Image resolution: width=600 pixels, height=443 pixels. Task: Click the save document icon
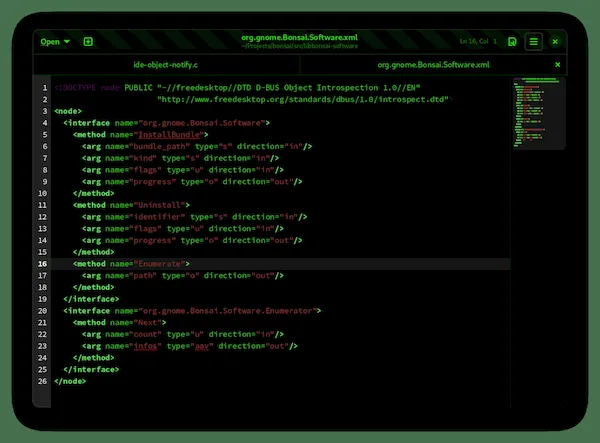pyautogui.click(x=512, y=41)
